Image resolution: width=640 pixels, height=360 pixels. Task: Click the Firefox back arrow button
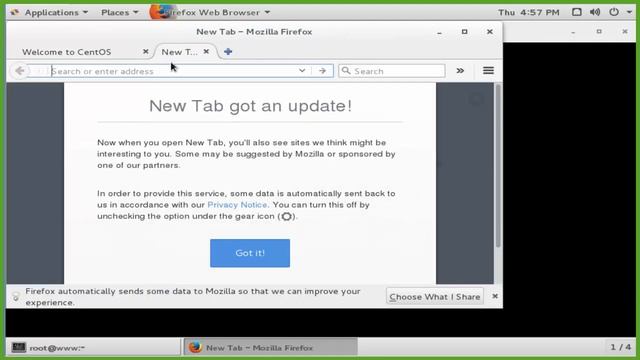click(19, 71)
